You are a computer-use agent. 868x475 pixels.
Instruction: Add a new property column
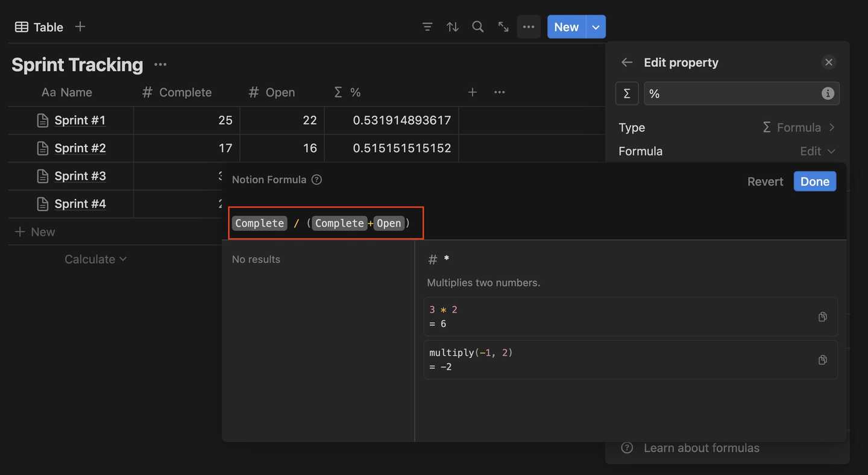(472, 92)
